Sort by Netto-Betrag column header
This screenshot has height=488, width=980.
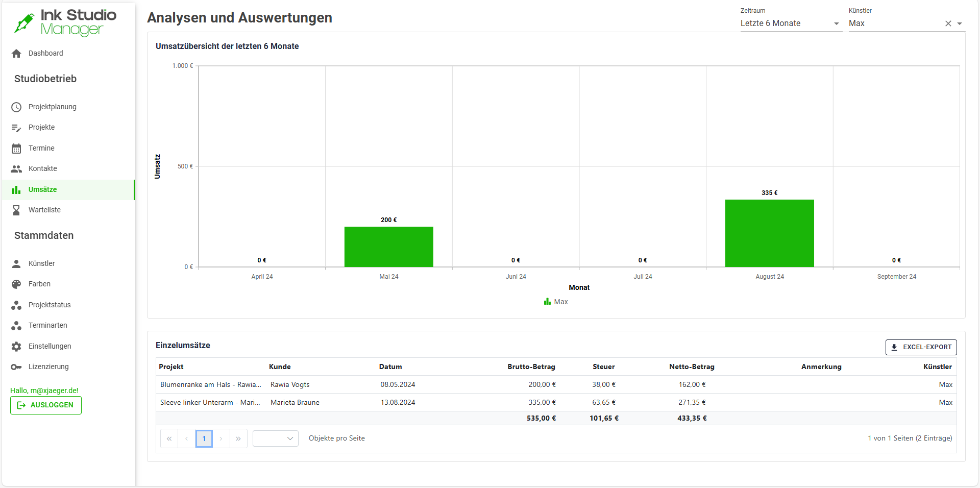(x=692, y=367)
